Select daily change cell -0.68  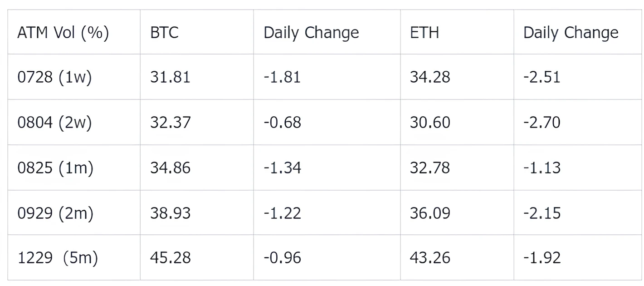pyautogui.click(x=282, y=123)
